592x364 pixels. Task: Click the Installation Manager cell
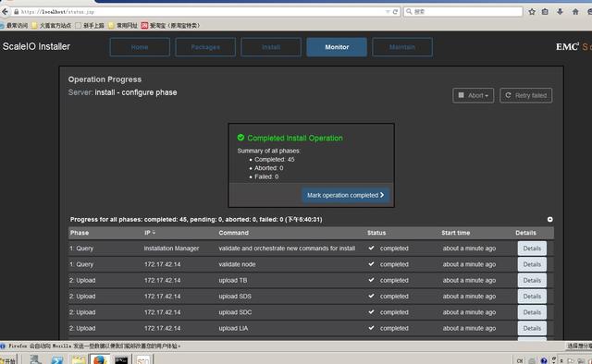(x=171, y=249)
